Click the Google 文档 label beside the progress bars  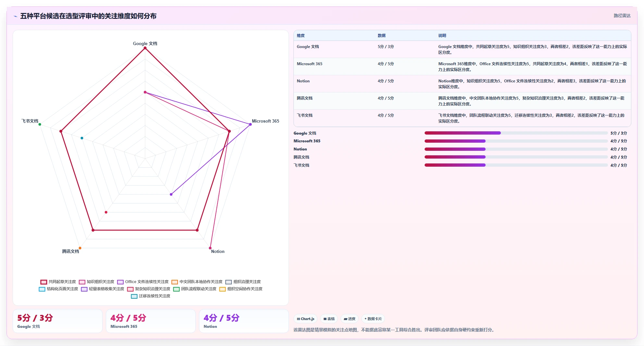point(305,133)
